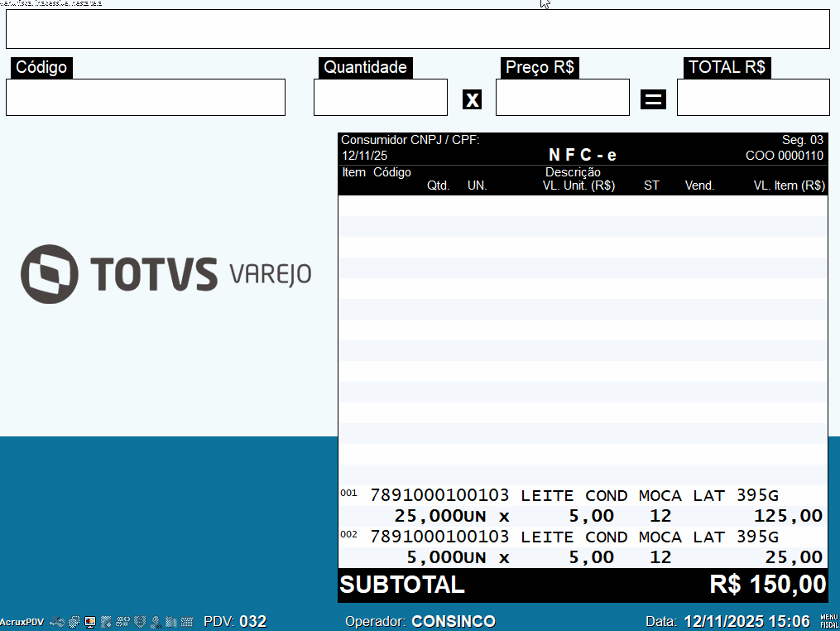The image size is (840, 631).
Task: Click the equals sign icon
Action: click(653, 99)
